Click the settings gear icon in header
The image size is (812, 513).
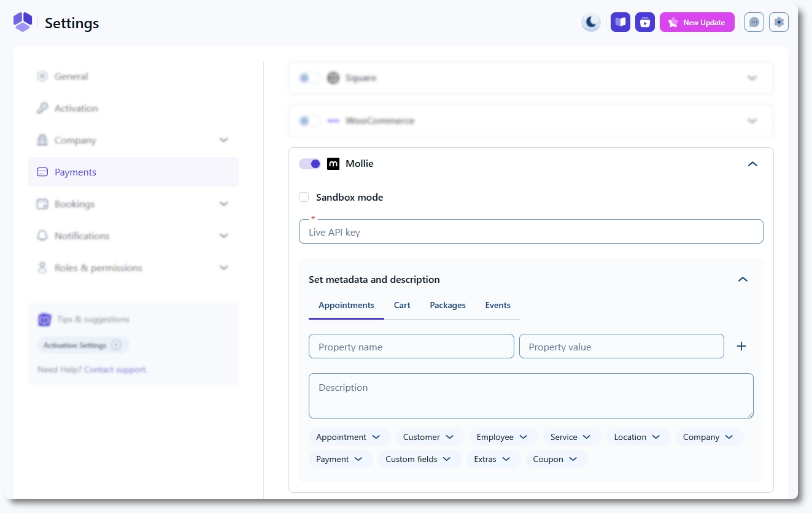779,23
